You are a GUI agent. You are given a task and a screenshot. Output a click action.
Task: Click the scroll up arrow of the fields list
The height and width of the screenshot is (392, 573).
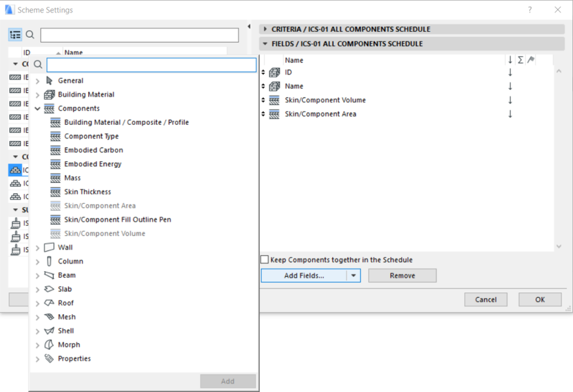coord(559,71)
